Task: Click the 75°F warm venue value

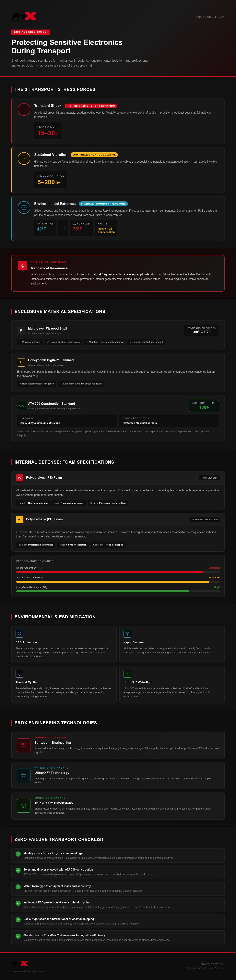Action: coord(77,229)
